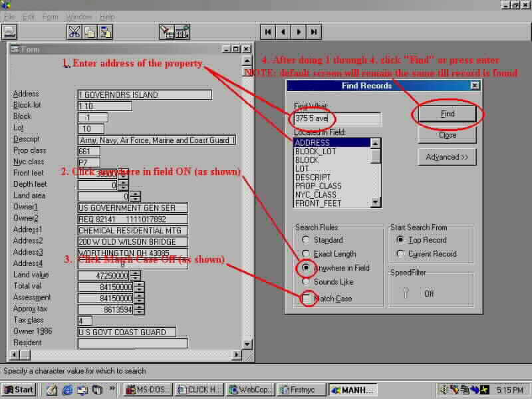Click the Paste toolbar icon
This screenshot has width=532, height=399.
tap(105, 31)
